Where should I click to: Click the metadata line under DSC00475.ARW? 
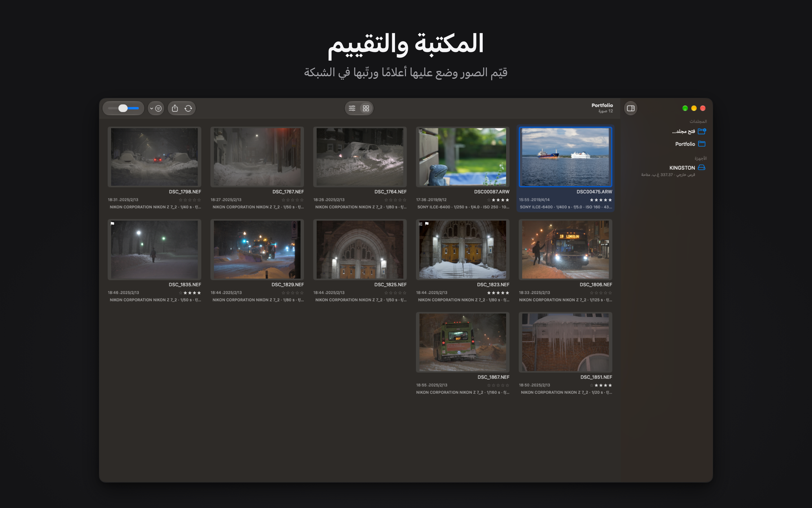[x=566, y=207]
